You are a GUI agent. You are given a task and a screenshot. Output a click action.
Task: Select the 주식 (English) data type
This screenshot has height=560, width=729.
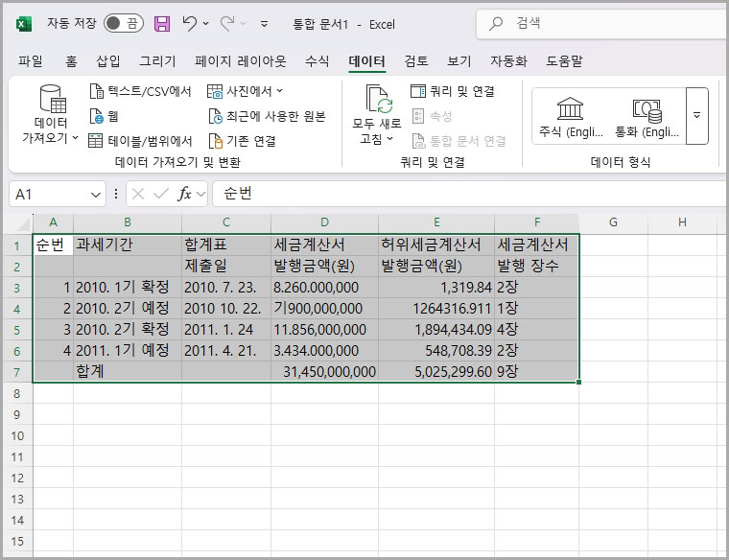571,117
